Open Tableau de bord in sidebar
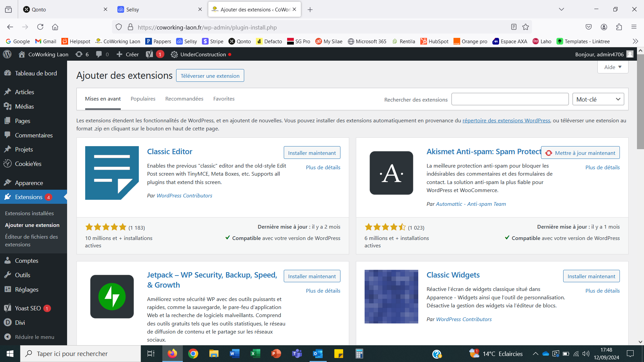The image size is (644, 362). pos(34,73)
